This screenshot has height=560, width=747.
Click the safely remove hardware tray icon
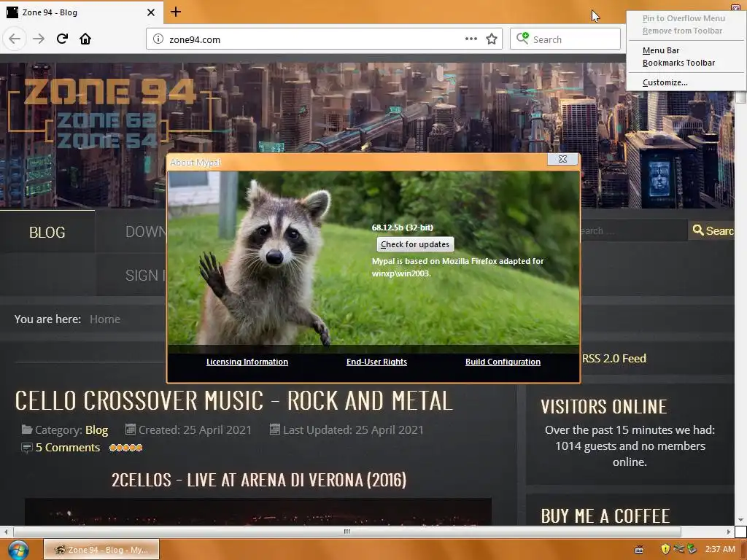tap(691, 549)
